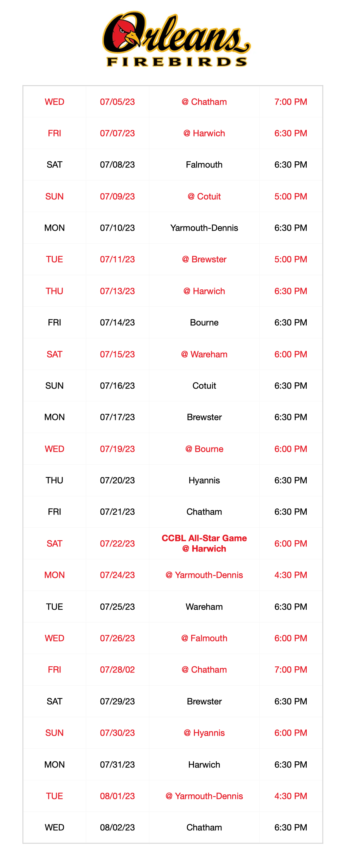The height and width of the screenshot is (868, 342).
Task: Click the 07/10/23 Yarmouth-Dennis matchup
Action: coord(173,228)
